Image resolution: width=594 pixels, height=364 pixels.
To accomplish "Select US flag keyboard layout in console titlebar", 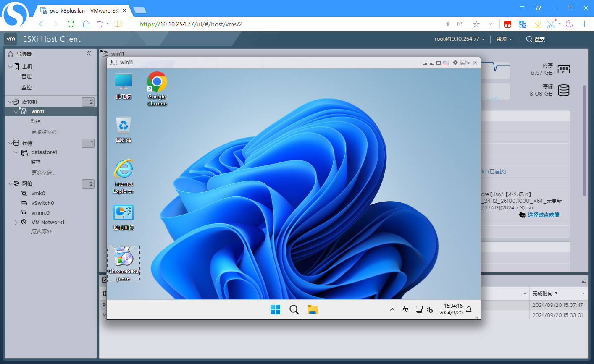I will pos(446,63).
